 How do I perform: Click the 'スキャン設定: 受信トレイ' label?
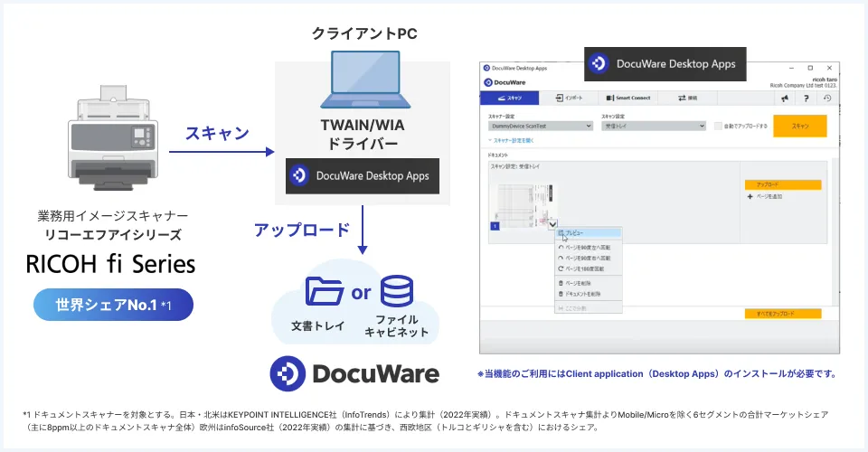point(515,166)
